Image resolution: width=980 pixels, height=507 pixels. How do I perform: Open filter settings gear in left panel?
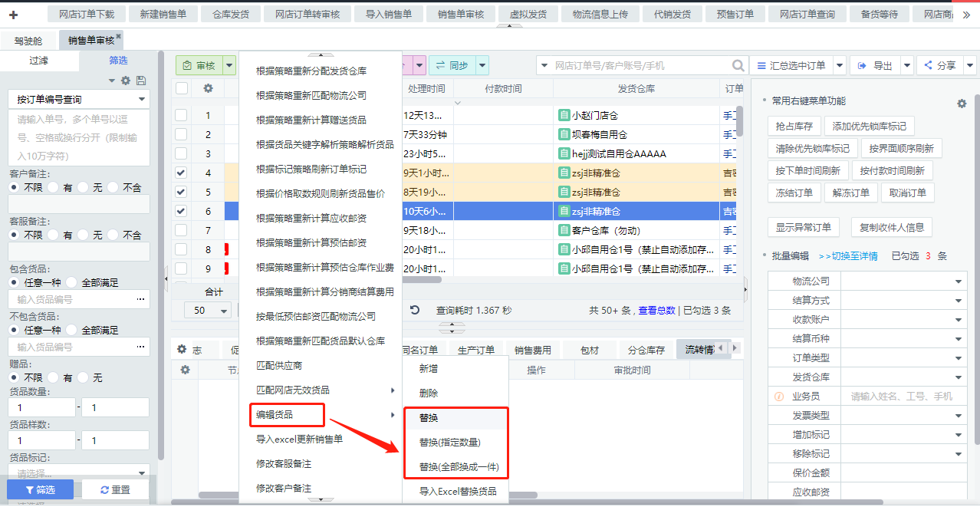(x=127, y=81)
